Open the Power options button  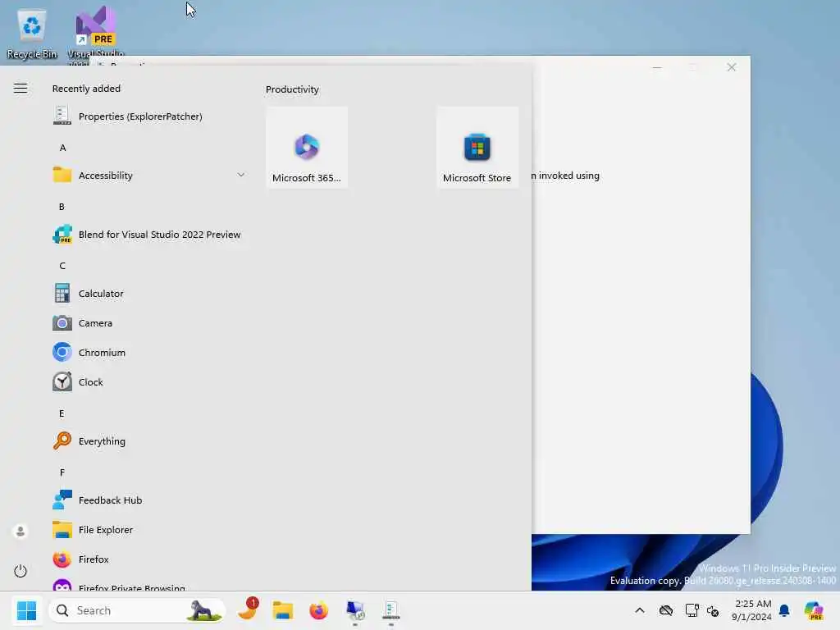tap(21, 571)
